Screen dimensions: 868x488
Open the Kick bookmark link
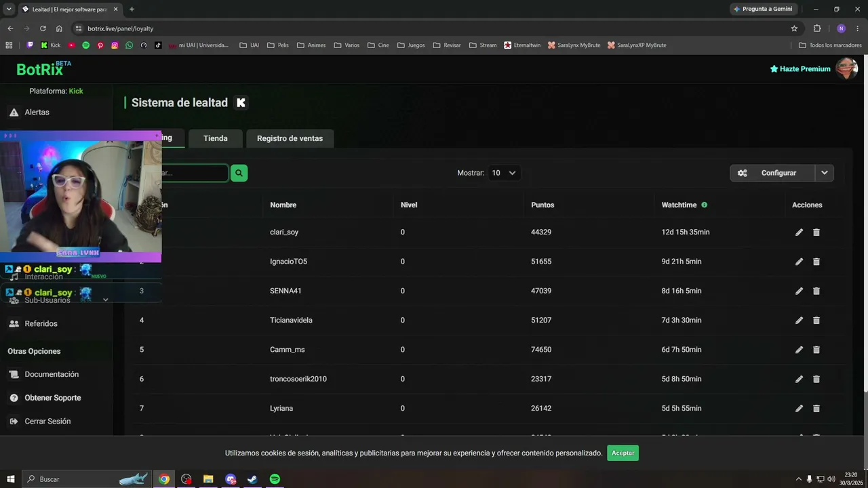pyautogui.click(x=51, y=45)
